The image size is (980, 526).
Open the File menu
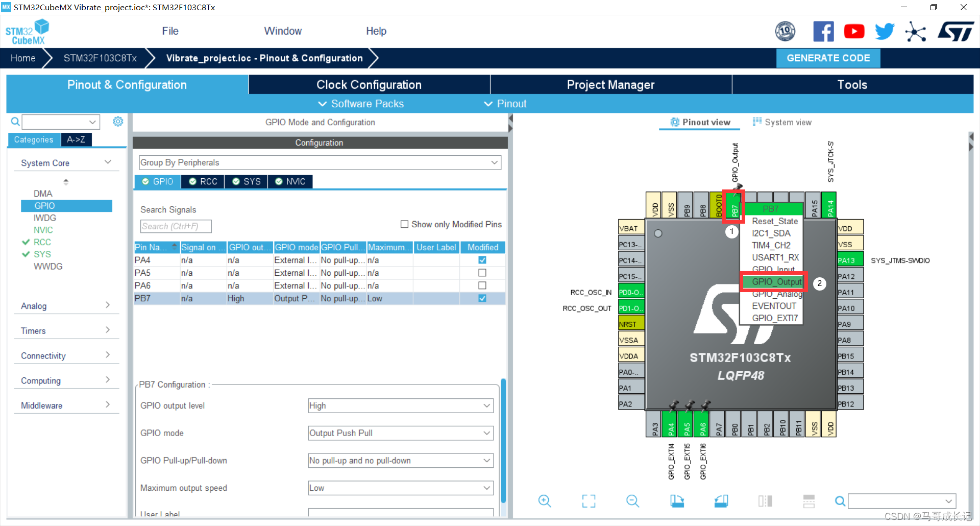170,31
